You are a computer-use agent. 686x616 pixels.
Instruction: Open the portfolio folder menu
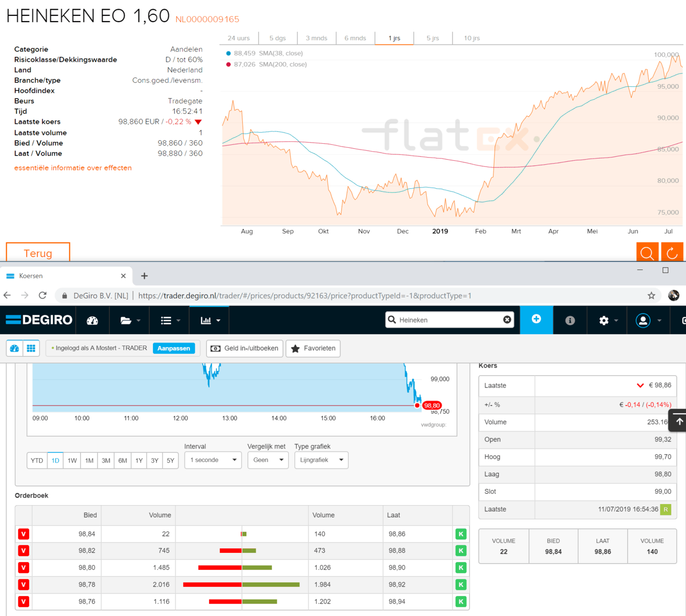(x=130, y=320)
